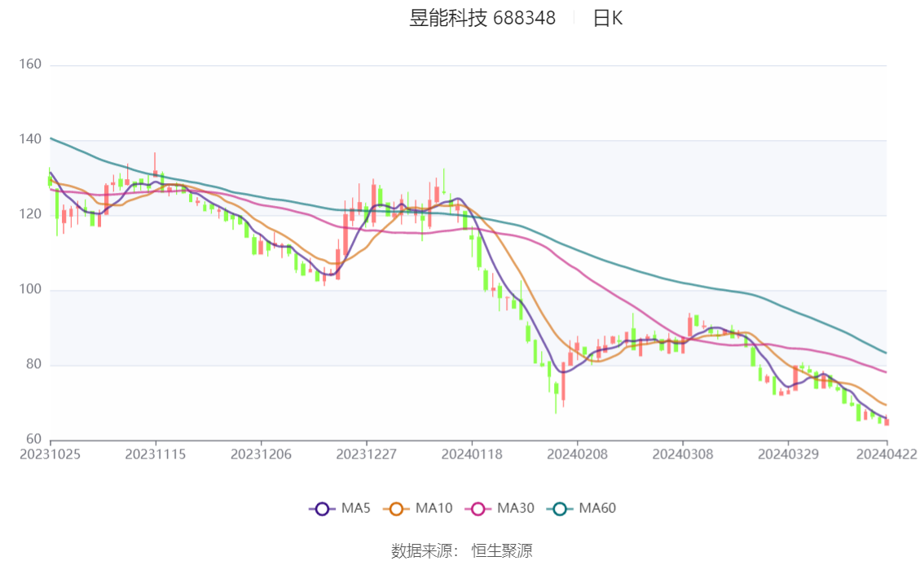Click the 100 price axis label
This screenshot has height=561, width=924.
[30, 289]
